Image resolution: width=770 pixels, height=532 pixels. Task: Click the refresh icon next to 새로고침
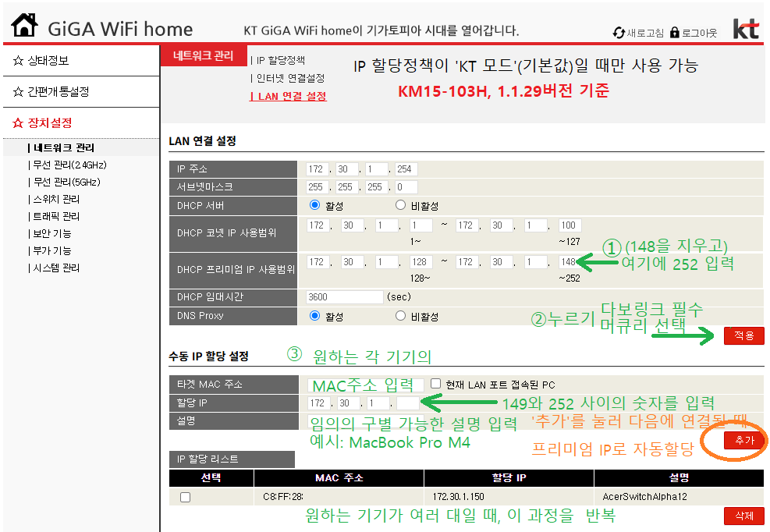[x=619, y=33]
